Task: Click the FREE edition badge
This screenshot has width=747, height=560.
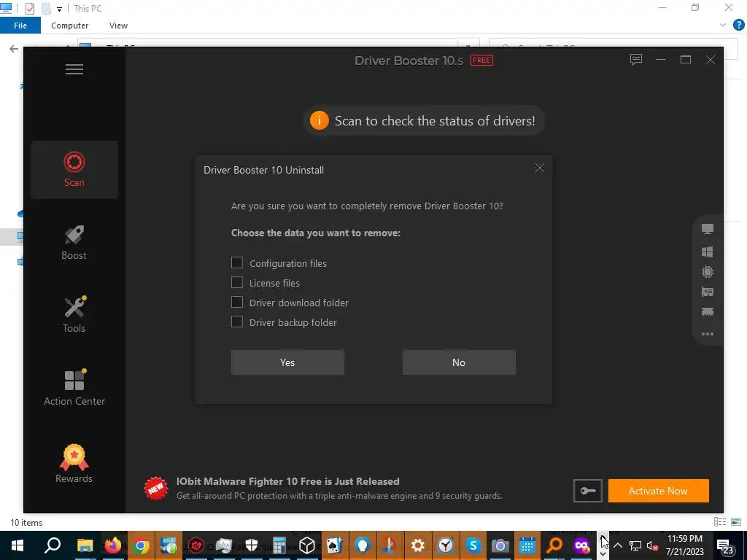Action: click(481, 61)
